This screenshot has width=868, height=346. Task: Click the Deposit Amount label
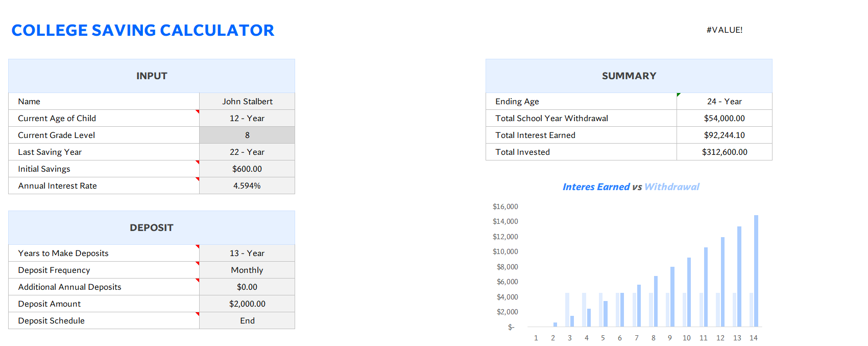[x=50, y=304]
